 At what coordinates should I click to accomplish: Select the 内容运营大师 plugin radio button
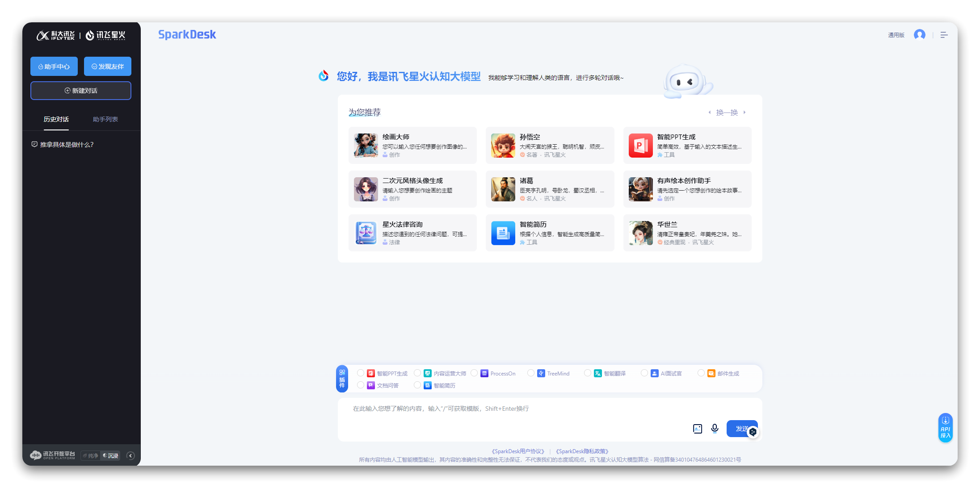[x=417, y=373]
